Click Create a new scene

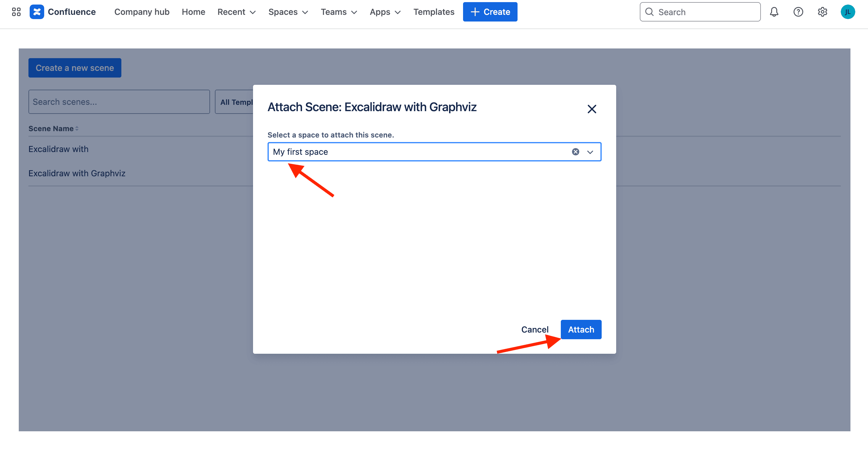click(75, 68)
